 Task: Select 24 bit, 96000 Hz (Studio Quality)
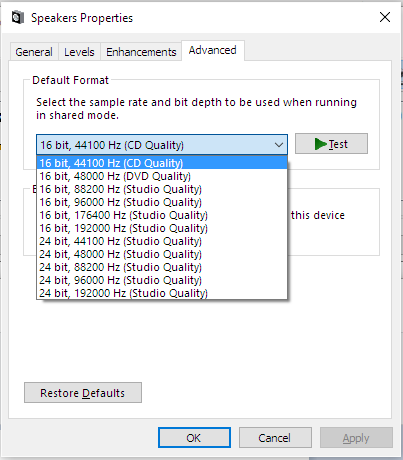tap(162, 280)
